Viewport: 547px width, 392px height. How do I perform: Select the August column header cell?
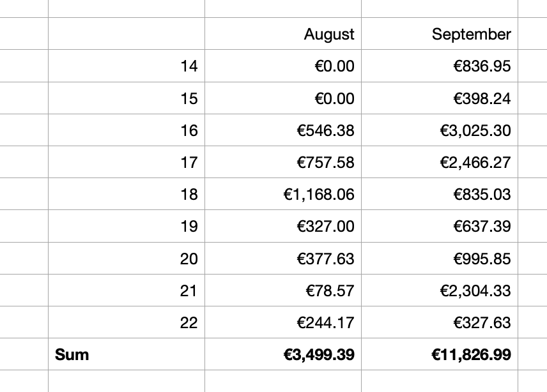point(283,33)
